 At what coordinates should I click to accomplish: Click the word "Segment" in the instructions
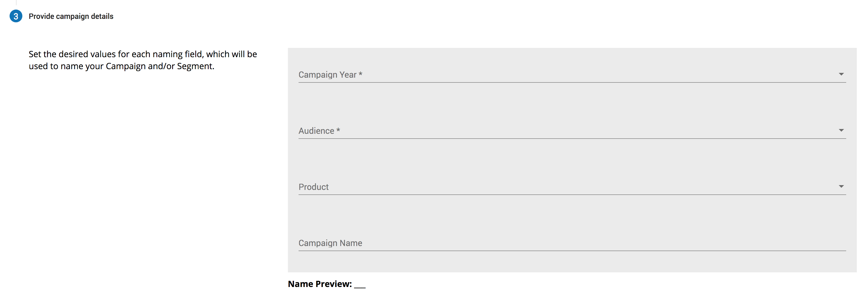click(x=195, y=66)
